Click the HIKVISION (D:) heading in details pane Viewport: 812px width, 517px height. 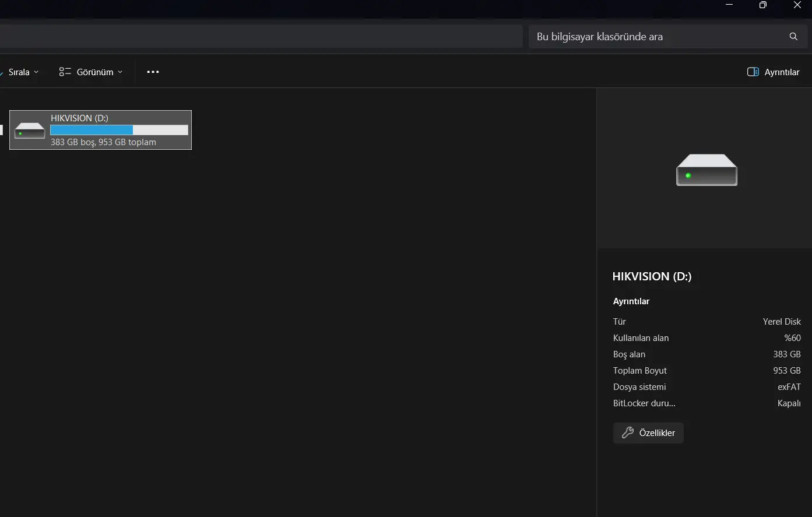tap(652, 276)
